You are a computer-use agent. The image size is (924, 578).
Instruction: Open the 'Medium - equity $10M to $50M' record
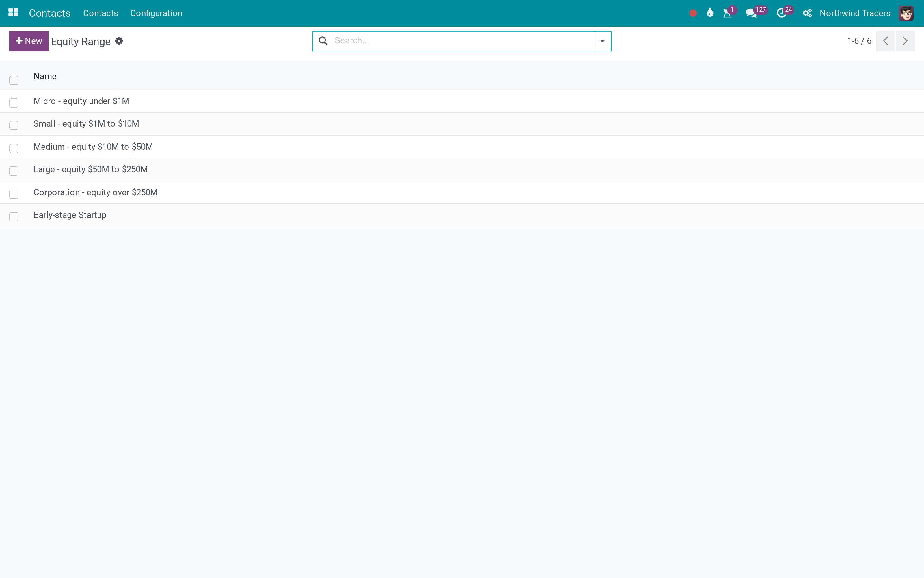tap(93, 147)
